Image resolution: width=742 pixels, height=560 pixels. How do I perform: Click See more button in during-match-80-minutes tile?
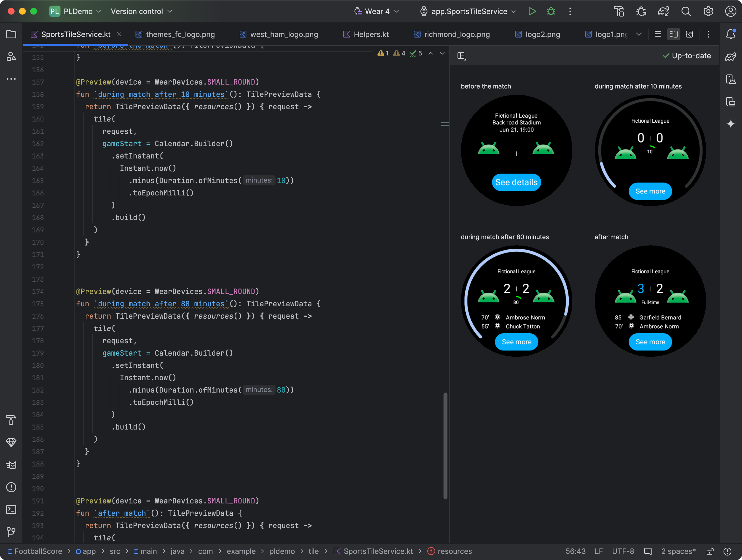pos(516,342)
